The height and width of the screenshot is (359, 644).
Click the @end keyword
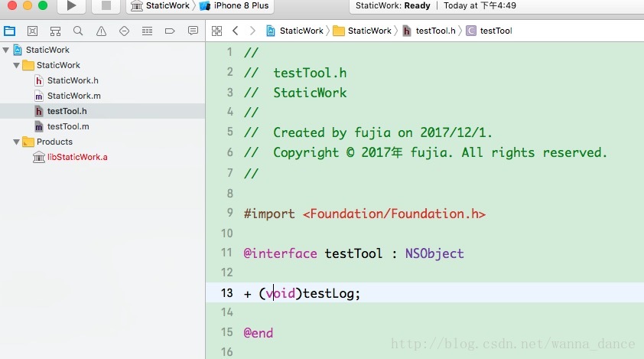pos(259,333)
